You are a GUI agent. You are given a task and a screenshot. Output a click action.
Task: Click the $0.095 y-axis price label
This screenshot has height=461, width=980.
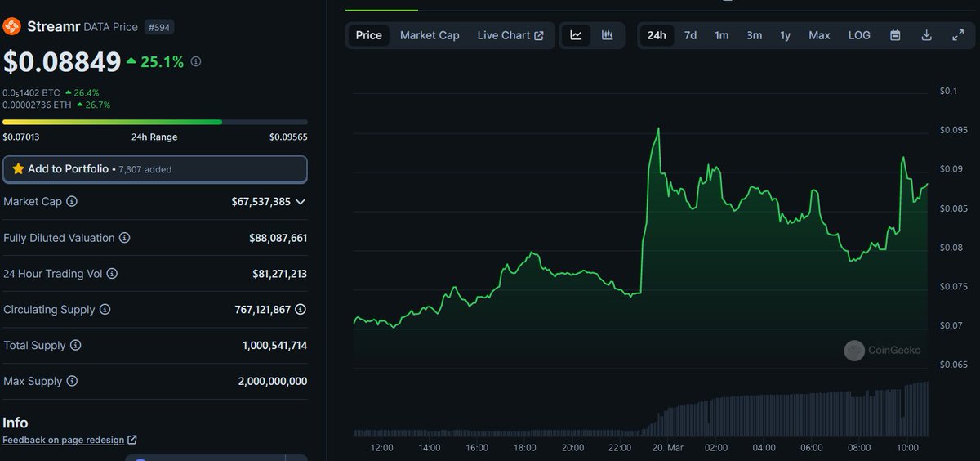[954, 130]
